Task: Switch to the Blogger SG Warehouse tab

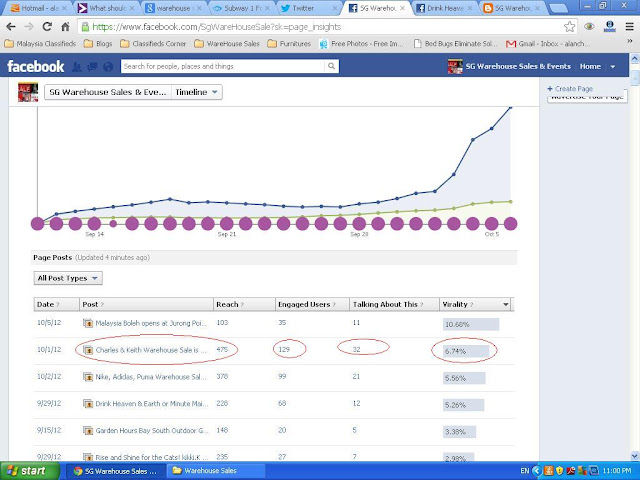Action: point(512,8)
